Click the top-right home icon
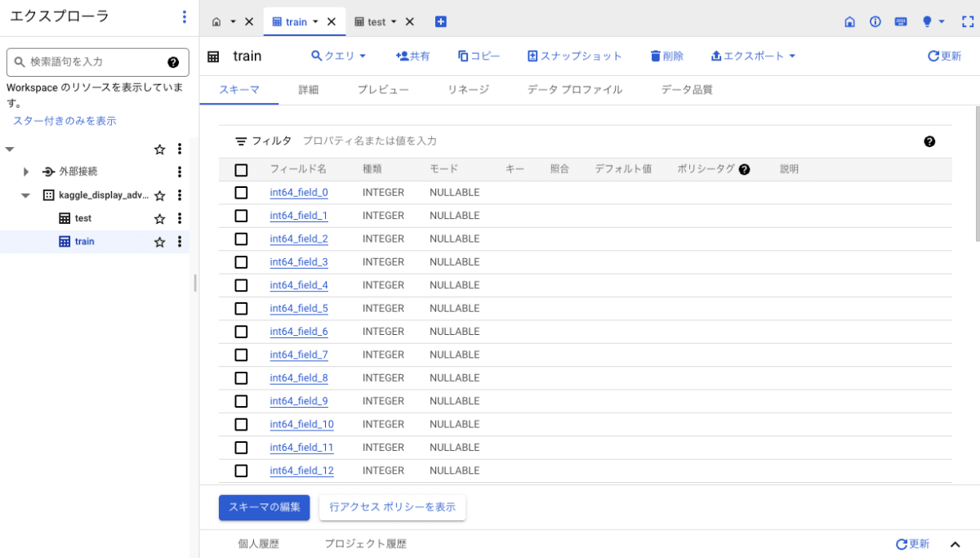 [x=849, y=22]
